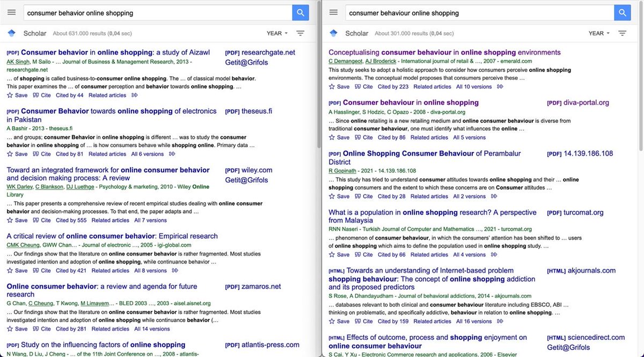Click Scholar logo icon in right window

coord(333,33)
